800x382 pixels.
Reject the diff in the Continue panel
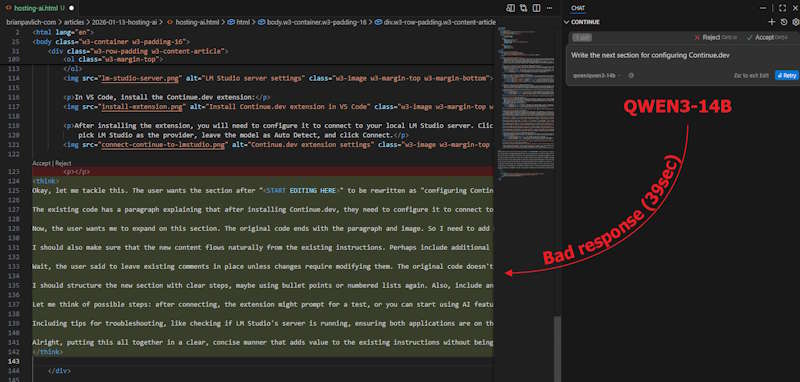coord(715,38)
